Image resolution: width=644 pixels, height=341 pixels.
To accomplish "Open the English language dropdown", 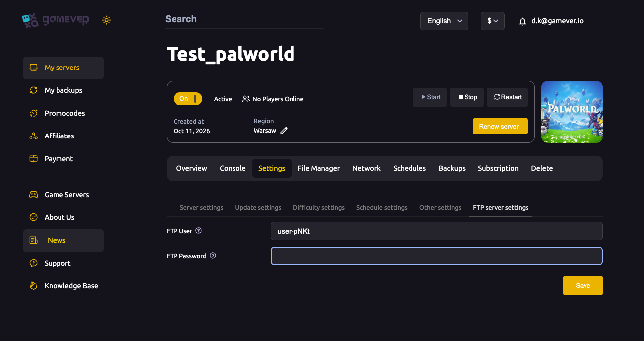I will point(444,21).
